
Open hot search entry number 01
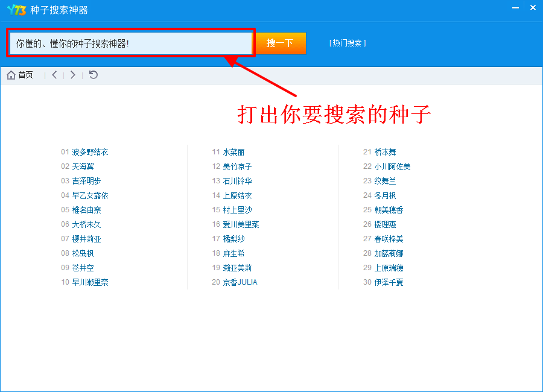coord(90,152)
